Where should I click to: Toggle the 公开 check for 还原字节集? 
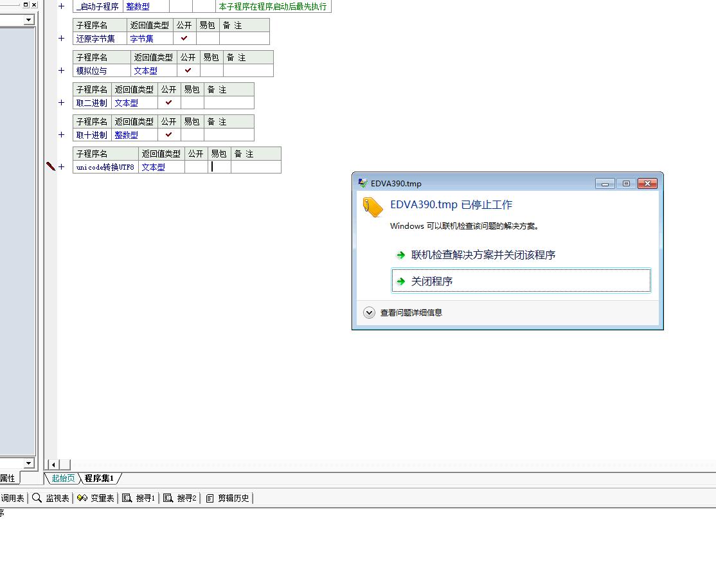(x=184, y=39)
